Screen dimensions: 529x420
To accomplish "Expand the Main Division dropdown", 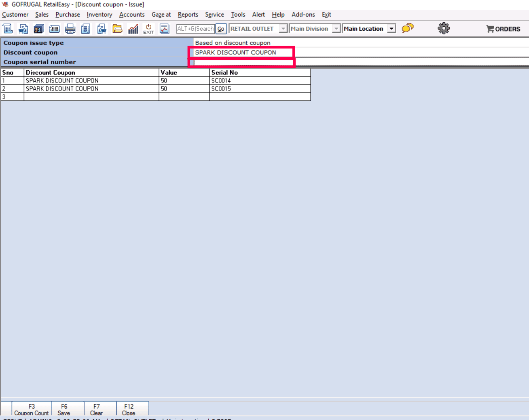I will pyautogui.click(x=336, y=29).
